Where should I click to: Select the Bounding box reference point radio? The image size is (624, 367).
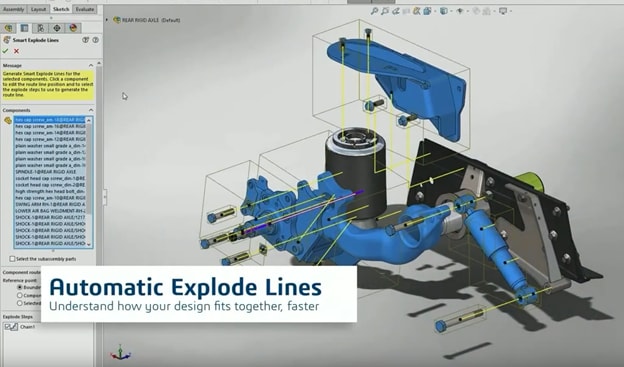pos(20,287)
